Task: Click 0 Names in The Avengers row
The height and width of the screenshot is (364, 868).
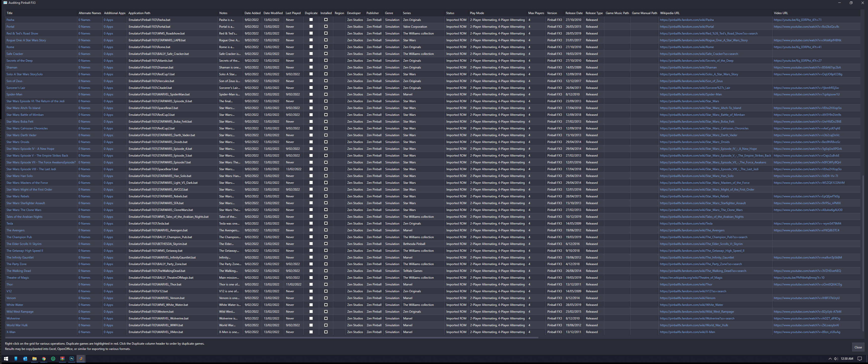Action: [84, 230]
